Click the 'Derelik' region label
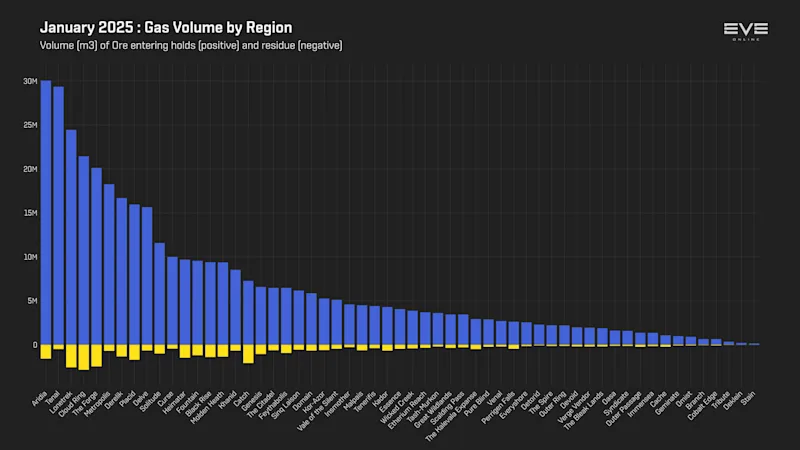800x450 pixels. [x=114, y=401]
